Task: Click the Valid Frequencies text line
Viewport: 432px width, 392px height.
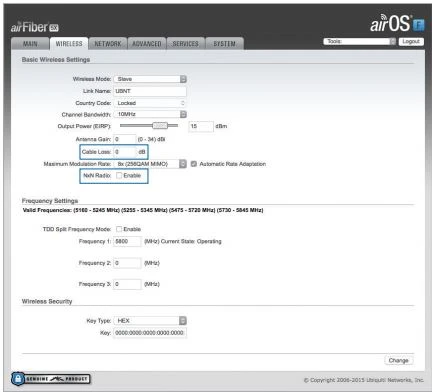Action: (x=143, y=210)
